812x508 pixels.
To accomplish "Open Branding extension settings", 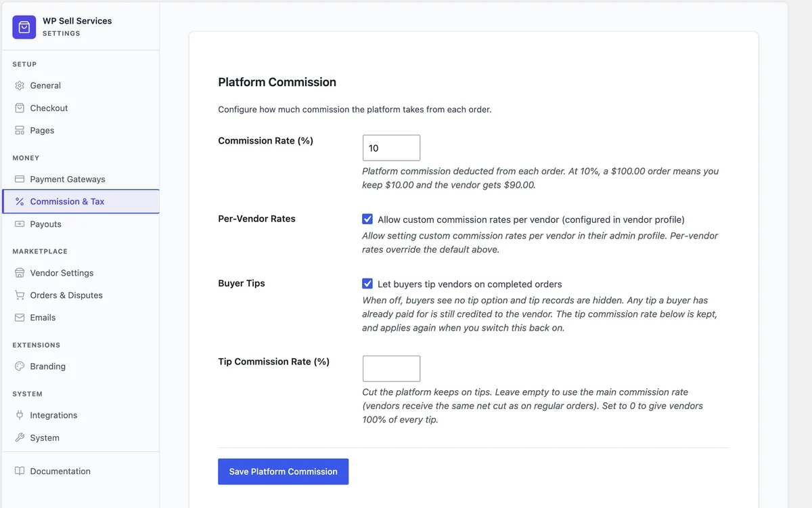I will (x=81, y=366).
